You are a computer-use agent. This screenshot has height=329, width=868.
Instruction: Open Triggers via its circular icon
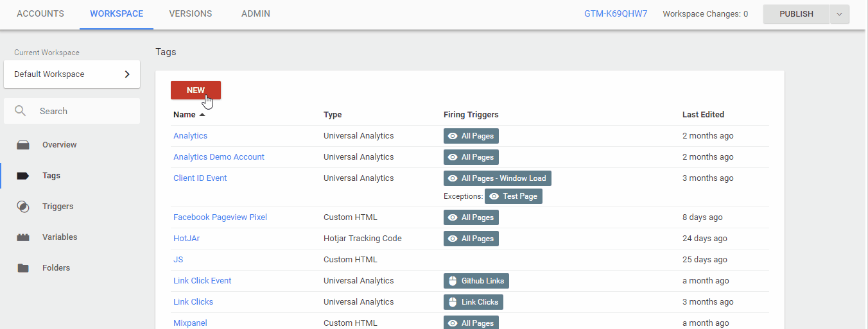click(23, 207)
